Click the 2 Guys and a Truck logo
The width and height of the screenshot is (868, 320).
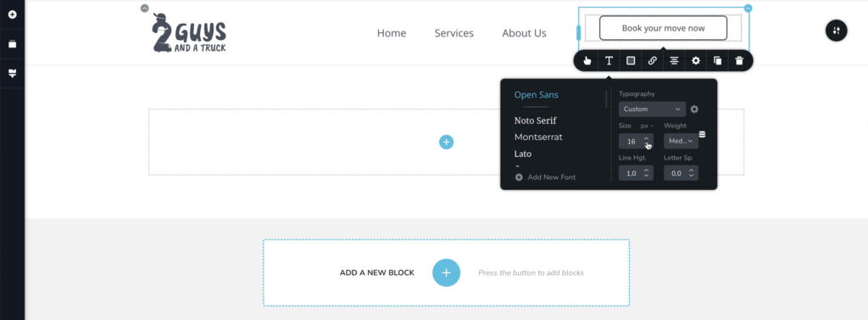point(189,33)
